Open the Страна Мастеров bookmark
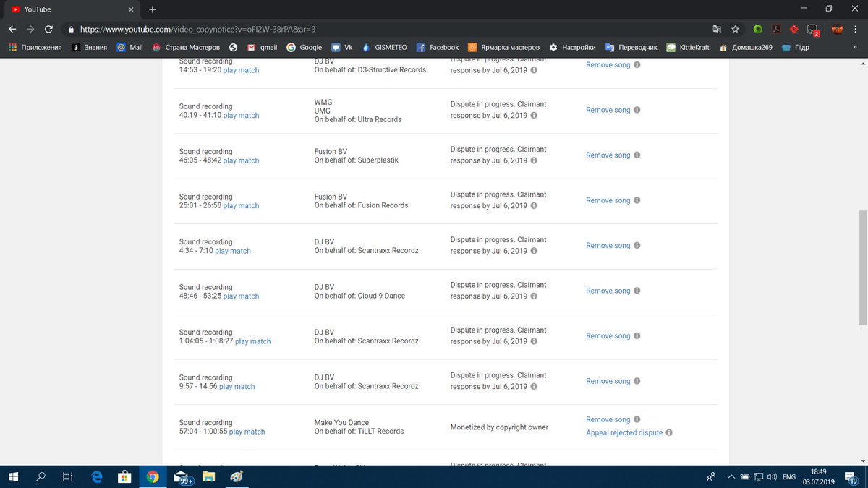The width and height of the screenshot is (868, 488). 185,47
